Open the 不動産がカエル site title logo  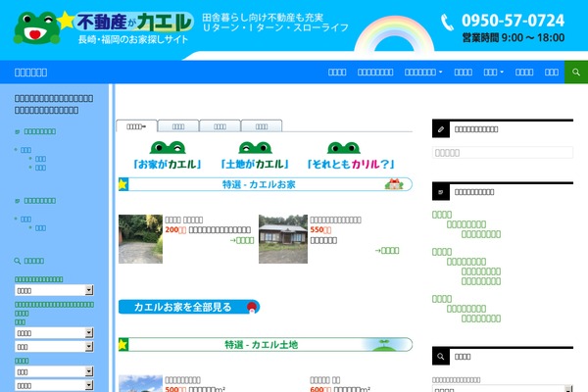tap(135, 22)
